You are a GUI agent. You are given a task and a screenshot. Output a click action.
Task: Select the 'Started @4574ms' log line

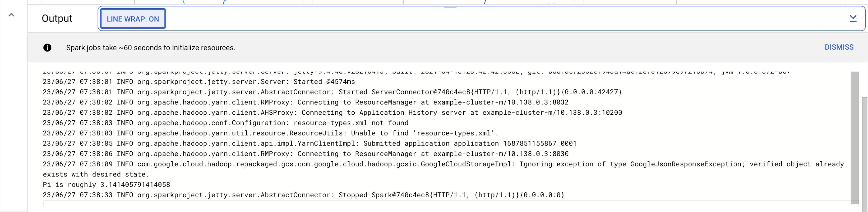pyautogui.click(x=199, y=82)
